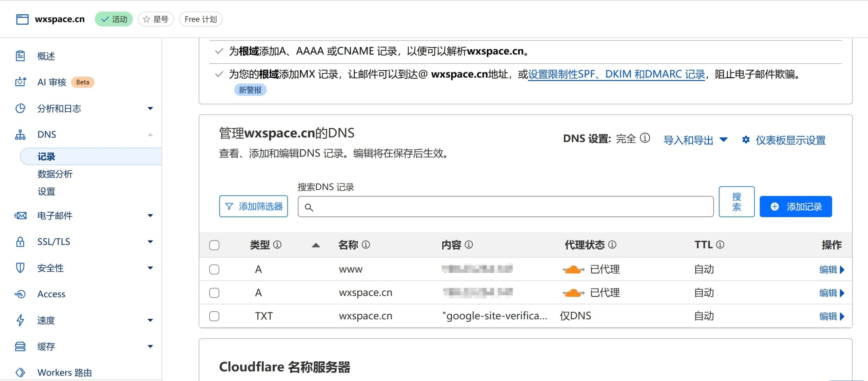
Task: Expand the 安全性 sidebar section
Action: [150, 268]
